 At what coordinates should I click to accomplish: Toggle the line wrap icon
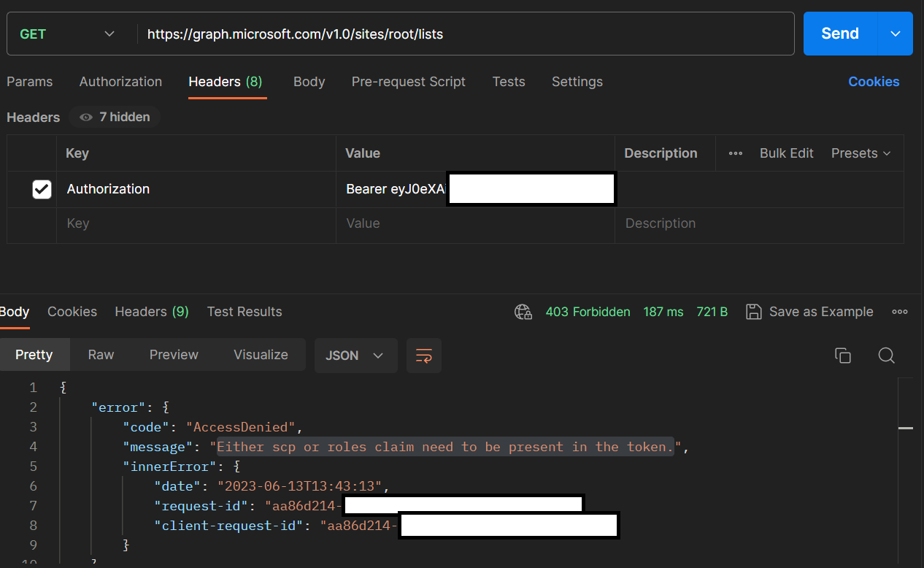point(424,356)
